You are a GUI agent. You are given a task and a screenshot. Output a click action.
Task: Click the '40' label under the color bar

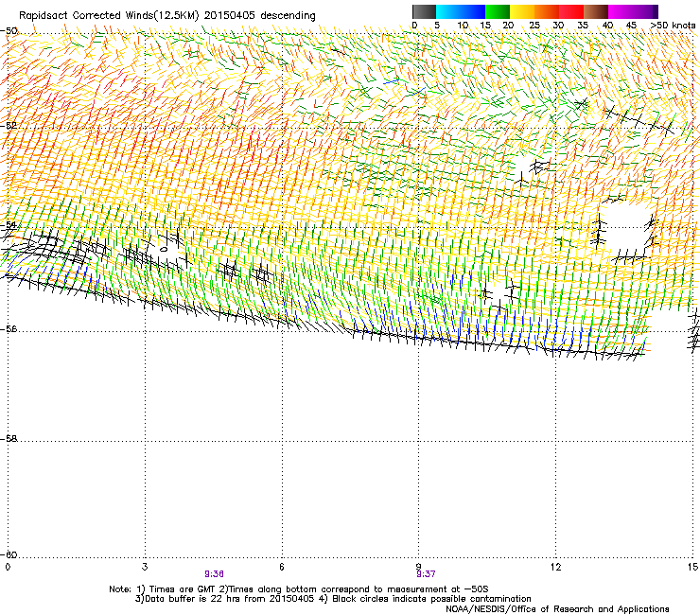click(607, 26)
